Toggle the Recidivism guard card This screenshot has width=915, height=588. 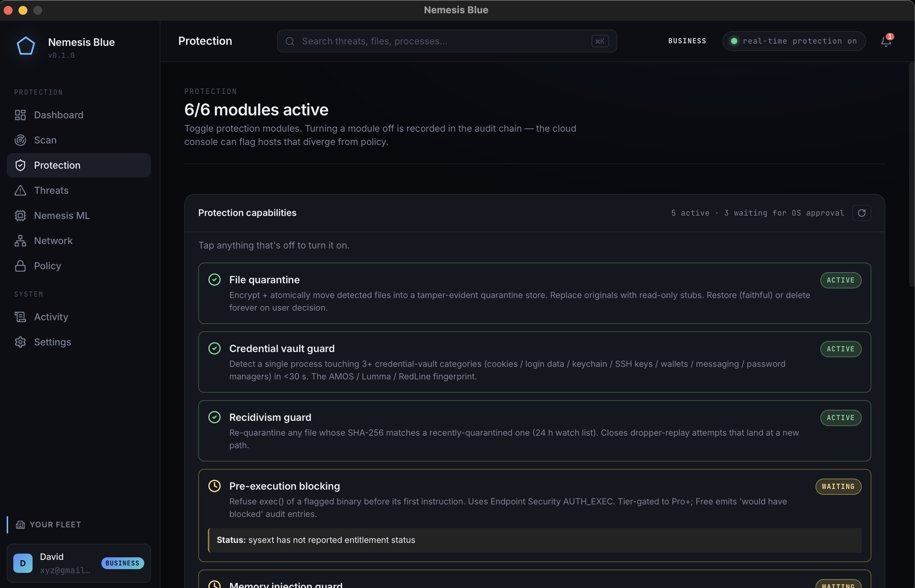(x=535, y=431)
